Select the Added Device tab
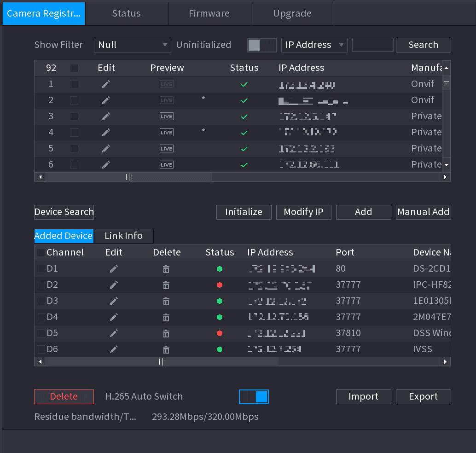 (64, 236)
